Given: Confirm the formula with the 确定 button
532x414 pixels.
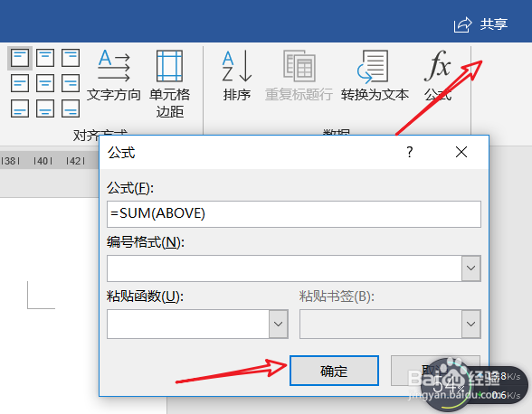Looking at the screenshot, I should click(x=334, y=371).
